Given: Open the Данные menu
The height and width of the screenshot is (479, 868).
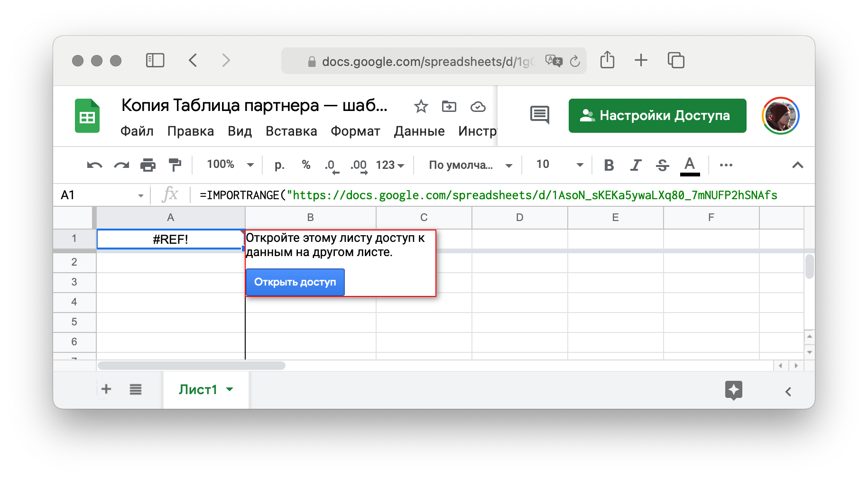Looking at the screenshot, I should tap(419, 131).
